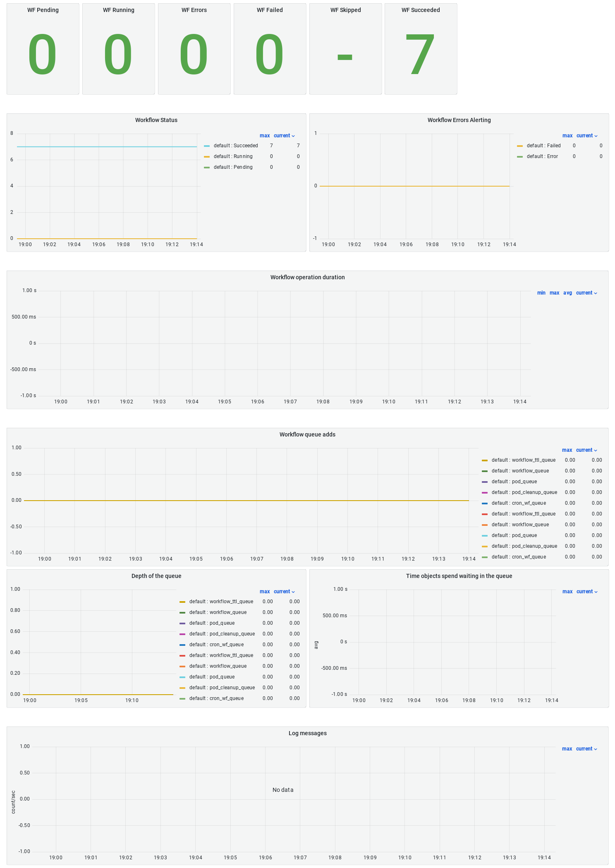Toggle 'default : Error' series in Errors Alerting
The height and width of the screenshot is (868, 615).
click(x=542, y=156)
